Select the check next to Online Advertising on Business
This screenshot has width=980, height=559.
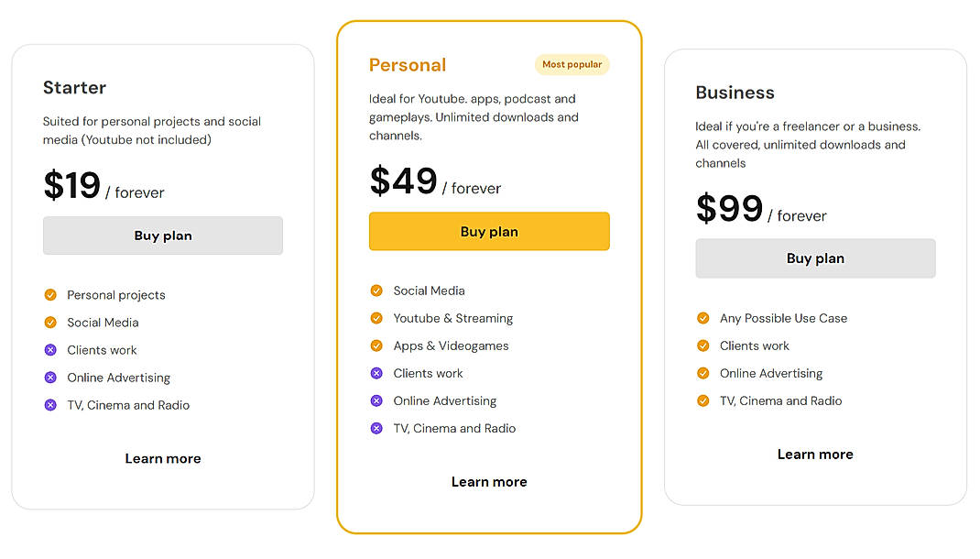pos(702,373)
